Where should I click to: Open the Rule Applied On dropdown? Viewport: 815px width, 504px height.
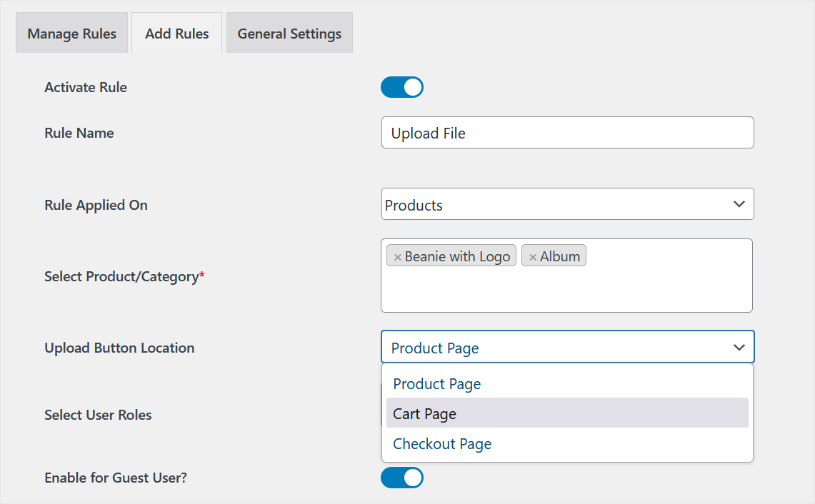coord(568,204)
